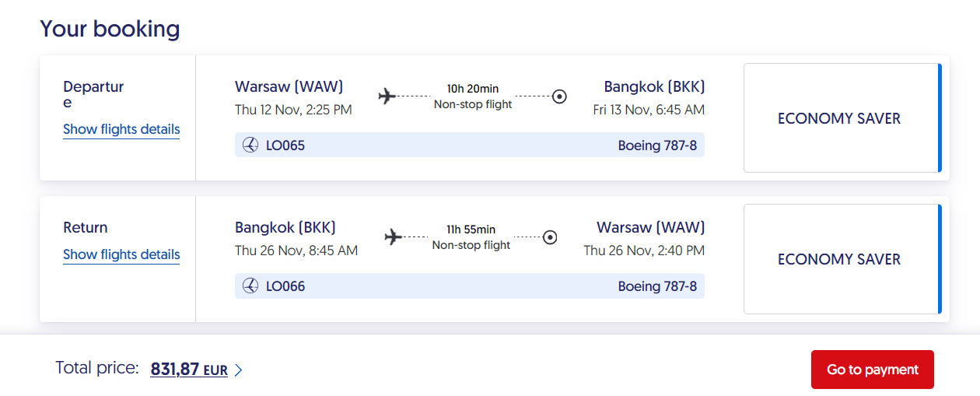The image size is (980, 396).
Task: Click the Your booking page heading
Action: 110,29
